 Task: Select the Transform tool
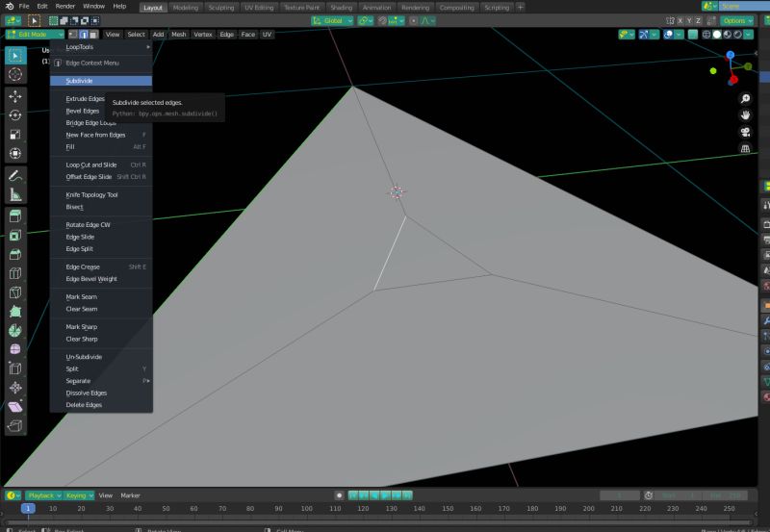(x=15, y=154)
